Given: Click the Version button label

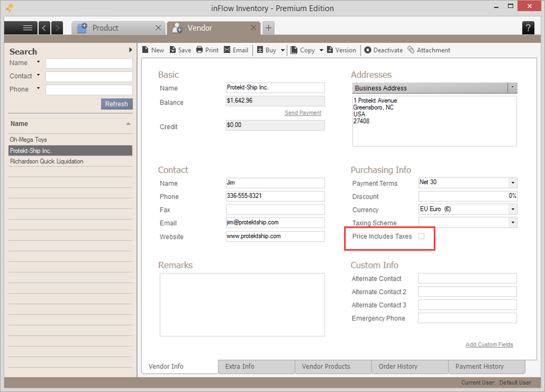Looking at the screenshot, I should (x=346, y=50).
